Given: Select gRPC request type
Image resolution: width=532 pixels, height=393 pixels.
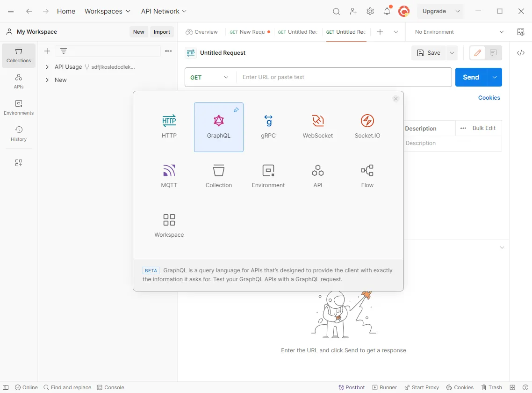Looking at the screenshot, I should click(x=268, y=127).
